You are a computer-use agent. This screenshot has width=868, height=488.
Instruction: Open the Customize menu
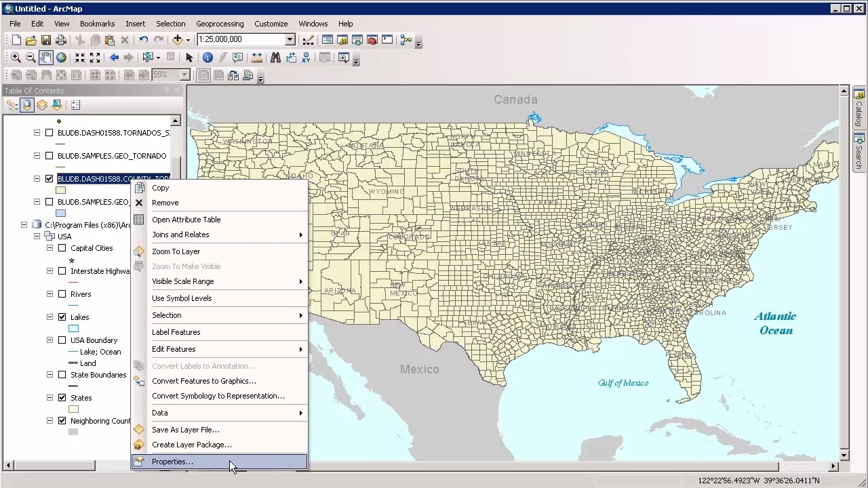[271, 24]
